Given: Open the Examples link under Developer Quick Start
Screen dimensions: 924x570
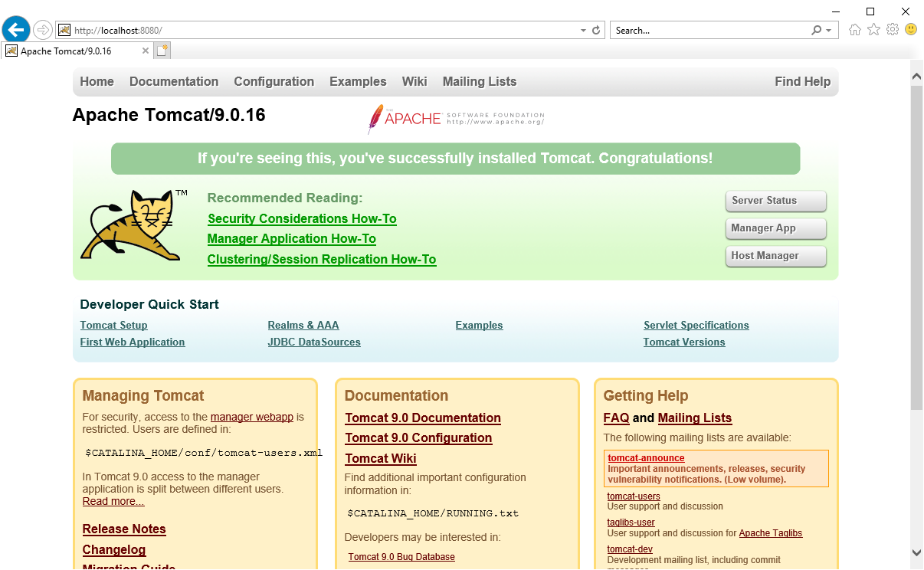Looking at the screenshot, I should [x=479, y=326].
